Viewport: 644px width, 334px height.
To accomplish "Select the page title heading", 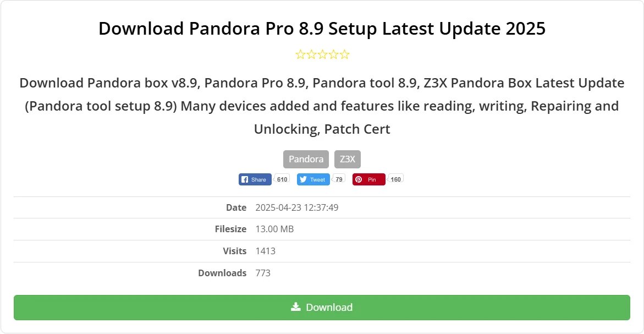I will [x=322, y=29].
